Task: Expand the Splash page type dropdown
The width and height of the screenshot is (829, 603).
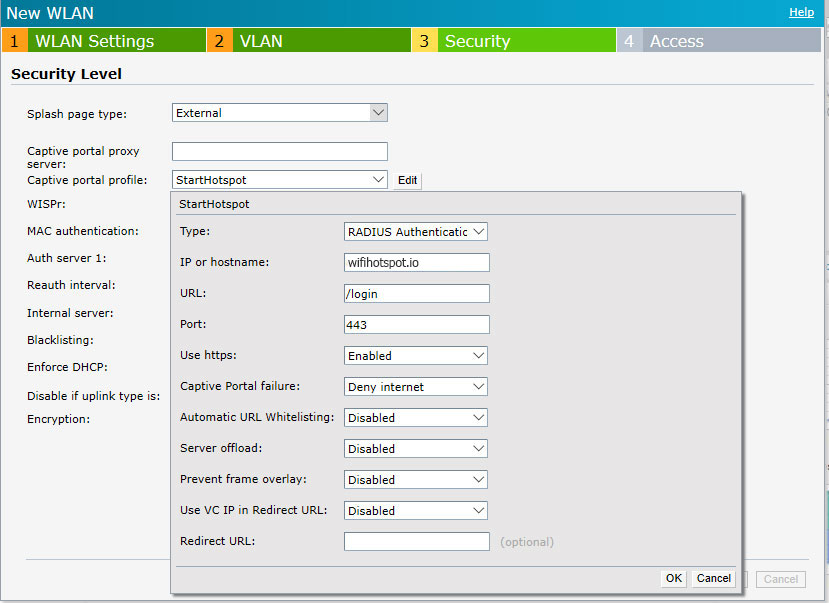Action: 279,113
